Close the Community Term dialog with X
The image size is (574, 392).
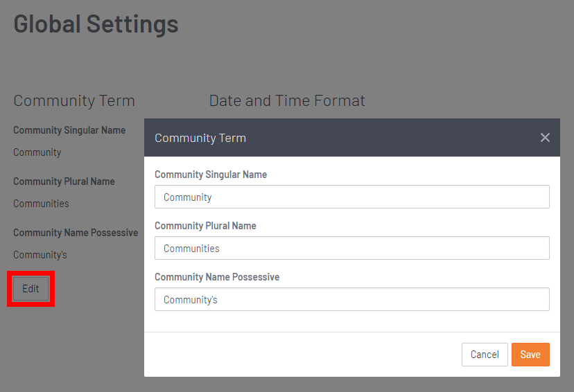[x=545, y=138]
